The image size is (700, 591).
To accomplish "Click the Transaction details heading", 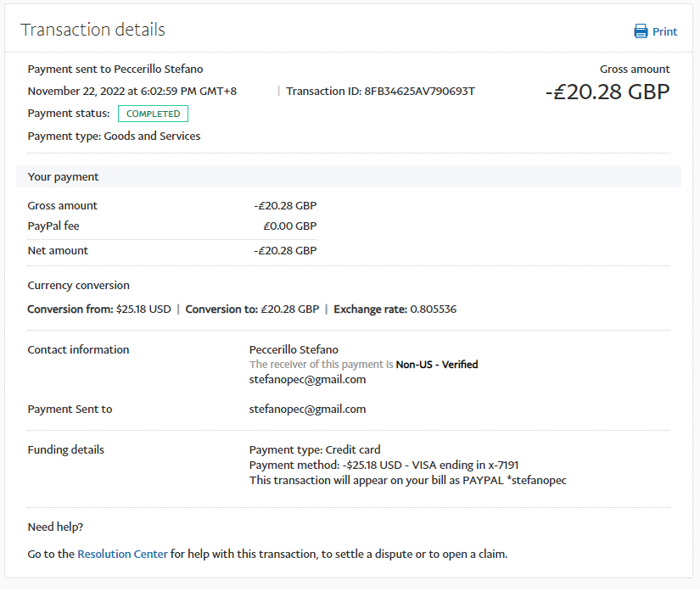I will [92, 30].
